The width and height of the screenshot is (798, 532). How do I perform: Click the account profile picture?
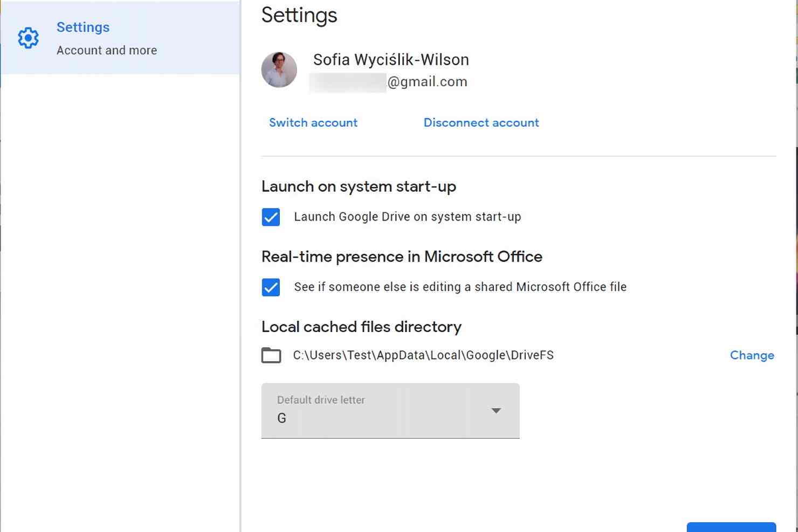(279, 70)
